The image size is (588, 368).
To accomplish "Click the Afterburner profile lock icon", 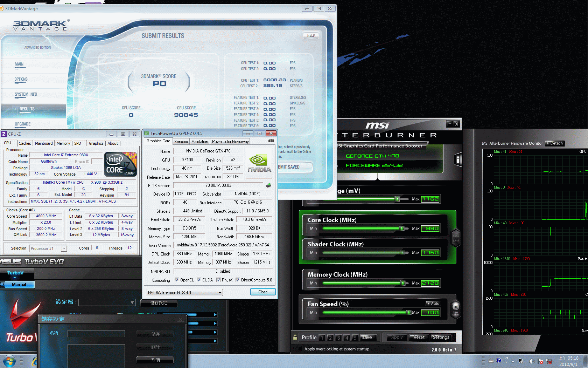I will pyautogui.click(x=295, y=337).
